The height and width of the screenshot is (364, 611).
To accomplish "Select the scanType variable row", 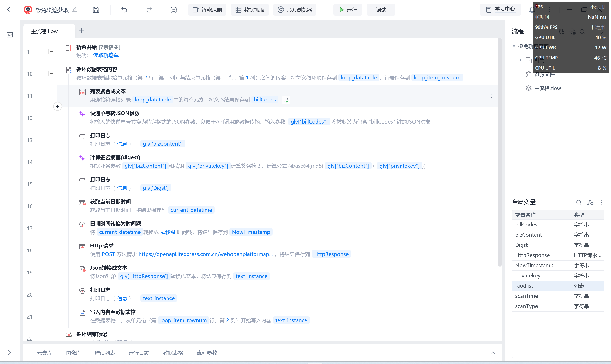I will click(558, 306).
